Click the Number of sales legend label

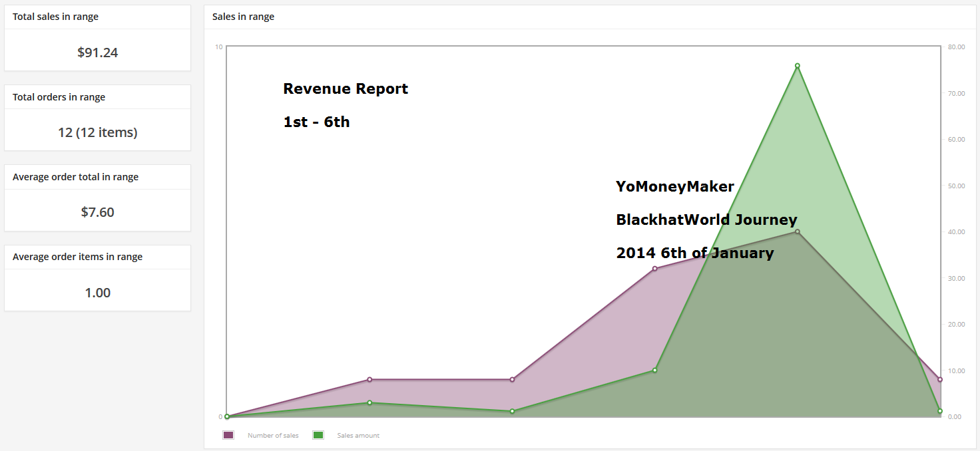coord(273,436)
